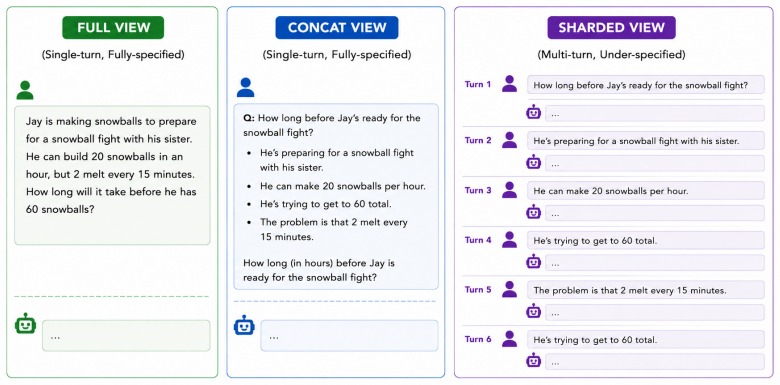The image size is (780, 385).
Task: Click the '2 melt every 15 minutes' Turn 5 message
Action: coord(646,290)
